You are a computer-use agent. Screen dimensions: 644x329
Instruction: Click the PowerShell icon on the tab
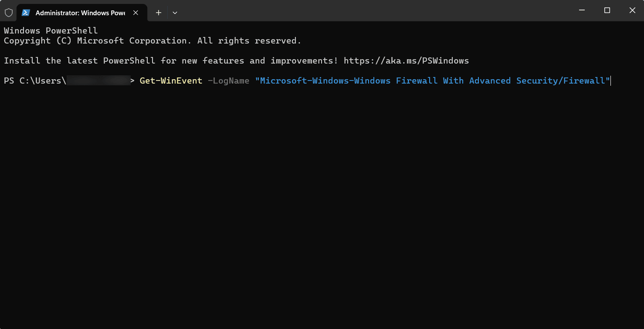pos(26,12)
